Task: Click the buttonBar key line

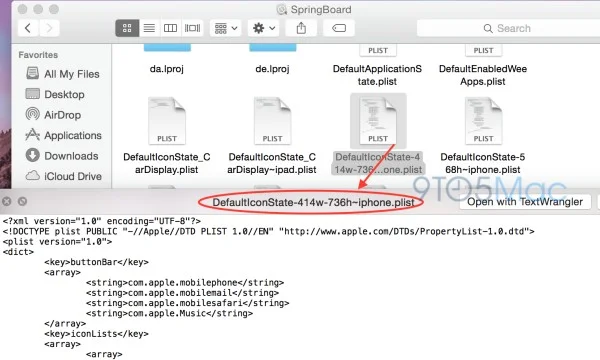Action: [x=96, y=262]
